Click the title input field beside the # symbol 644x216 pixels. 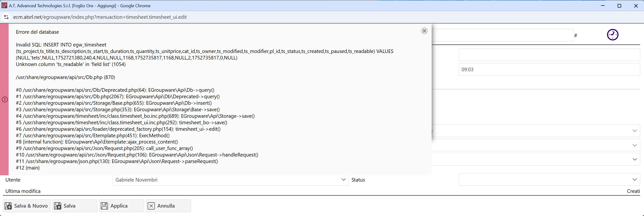pyautogui.click(x=503, y=35)
